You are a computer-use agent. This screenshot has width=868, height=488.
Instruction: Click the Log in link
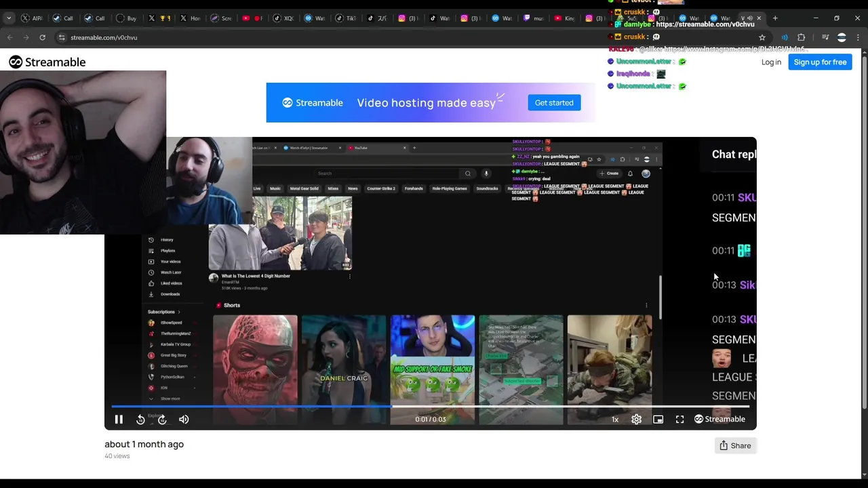click(x=771, y=62)
